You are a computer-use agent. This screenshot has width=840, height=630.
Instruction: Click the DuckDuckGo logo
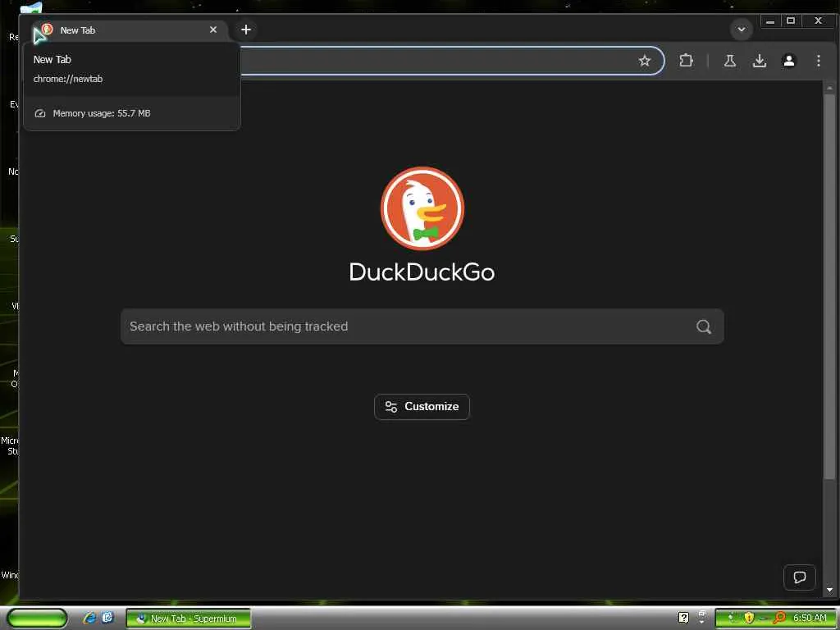click(x=422, y=208)
